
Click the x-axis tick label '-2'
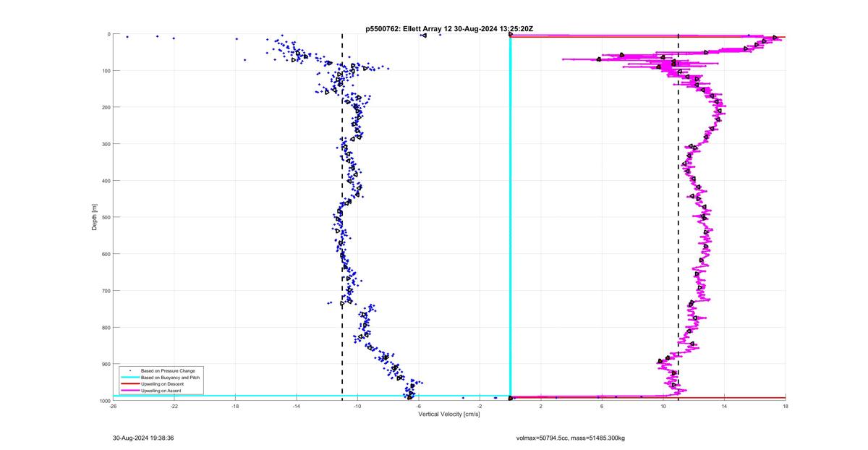coord(480,406)
